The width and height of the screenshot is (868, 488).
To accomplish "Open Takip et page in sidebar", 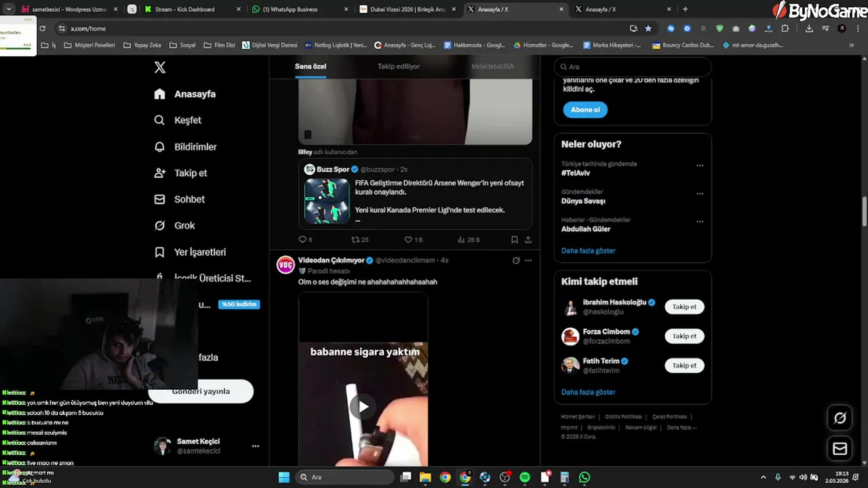I will point(181,173).
